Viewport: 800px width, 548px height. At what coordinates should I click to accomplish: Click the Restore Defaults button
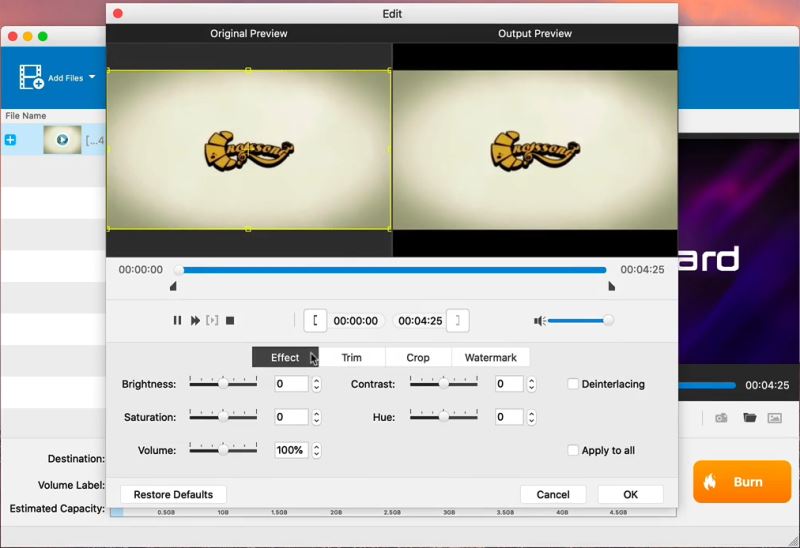[x=173, y=494]
